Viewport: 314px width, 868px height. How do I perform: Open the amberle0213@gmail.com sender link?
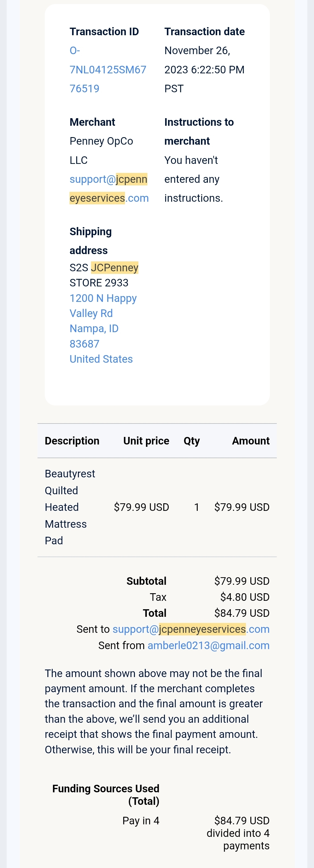click(208, 645)
